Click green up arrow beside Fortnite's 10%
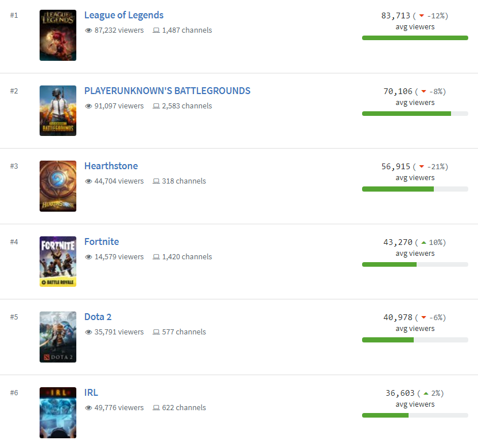This screenshot has width=478, height=448. tap(423, 243)
